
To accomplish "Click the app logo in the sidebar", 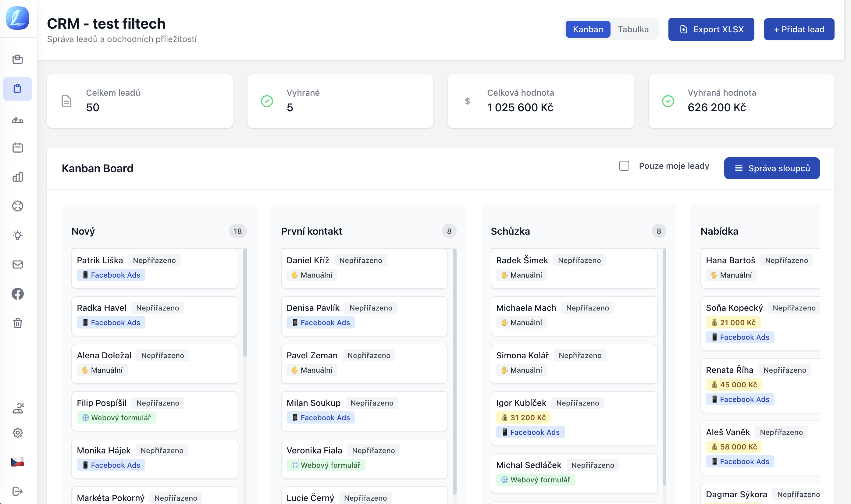I will [x=18, y=18].
